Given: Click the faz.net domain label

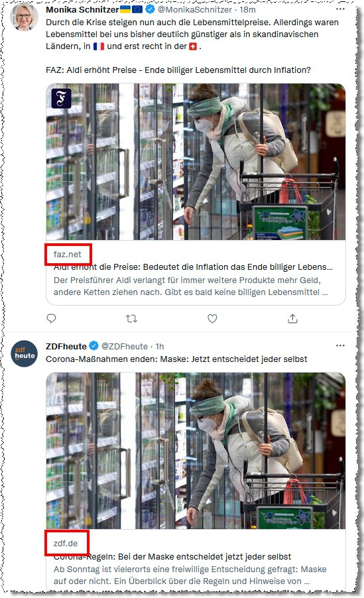Looking at the screenshot, I should [x=68, y=255].
